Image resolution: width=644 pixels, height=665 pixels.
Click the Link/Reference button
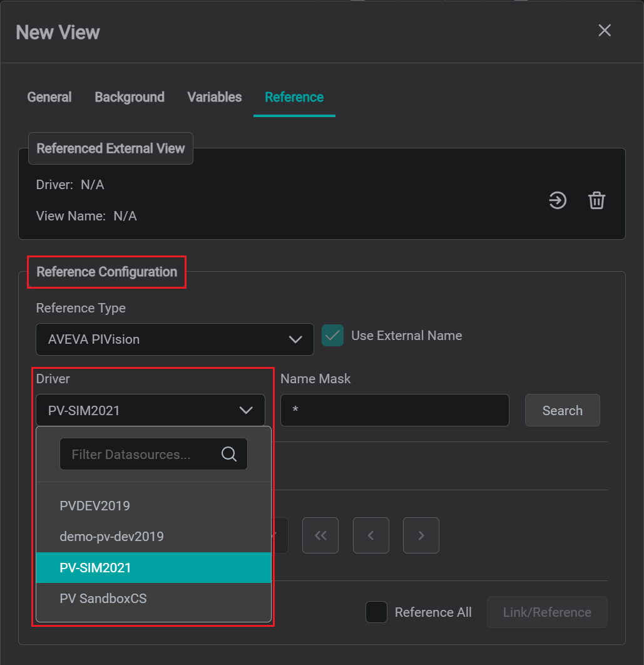(x=547, y=612)
